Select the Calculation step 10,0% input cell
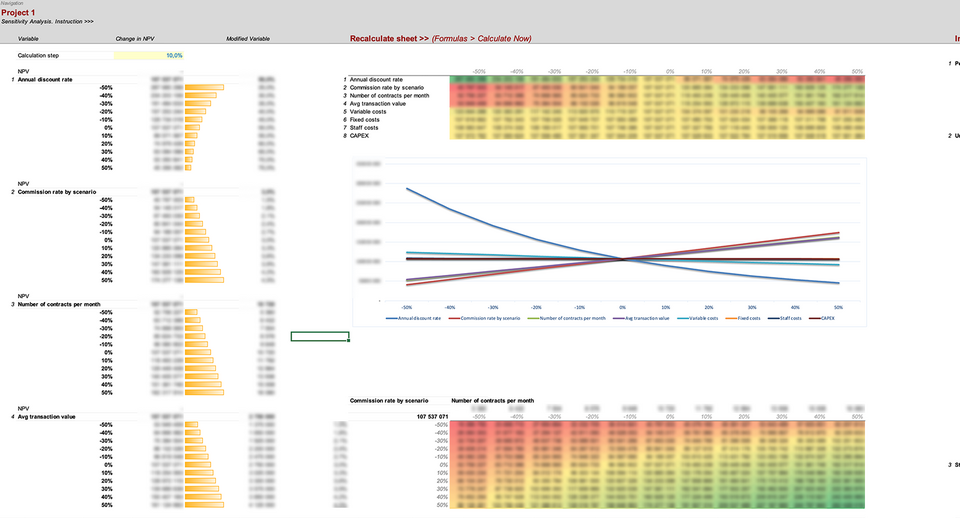Image resolution: width=960 pixels, height=518 pixels. pos(149,56)
